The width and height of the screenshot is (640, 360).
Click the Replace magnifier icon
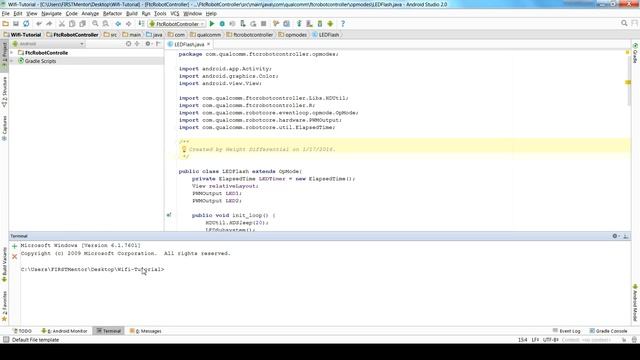click(x=105, y=24)
